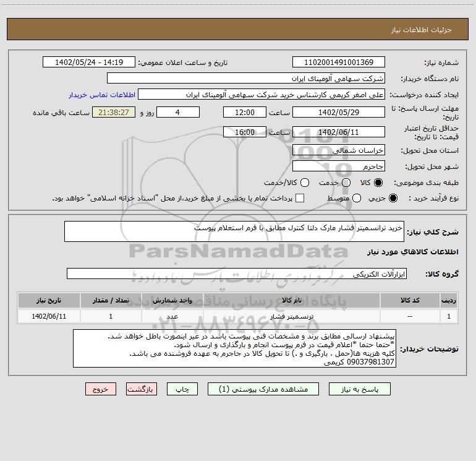The height and width of the screenshot is (461, 476).
Task: Click the گروه کالا field ابزارآلات الکتریکی
Action: [x=237, y=274]
